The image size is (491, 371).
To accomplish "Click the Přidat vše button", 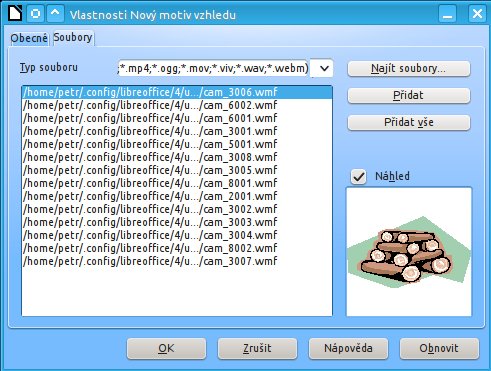I will tap(409, 123).
